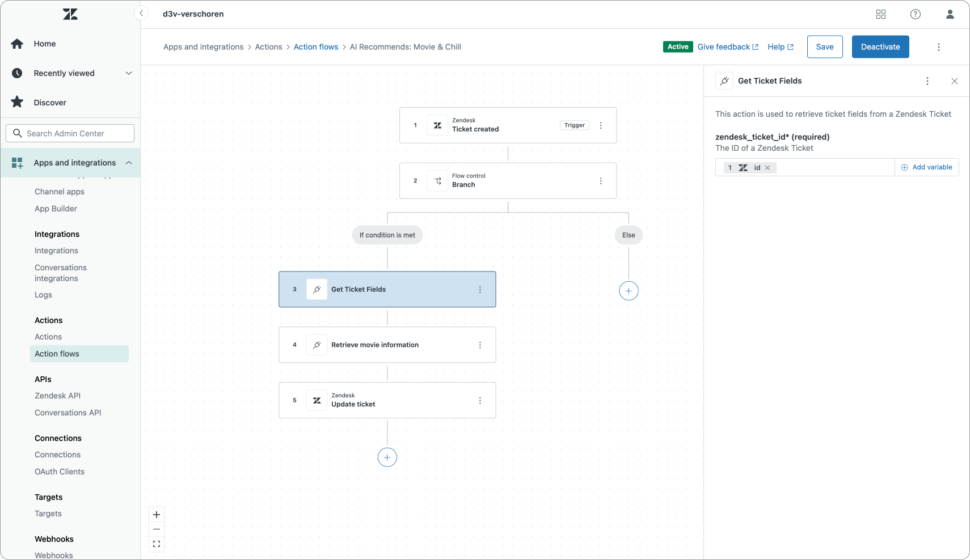The width and height of the screenshot is (970, 560).
Task: Open Conversations integrations
Action: click(61, 273)
